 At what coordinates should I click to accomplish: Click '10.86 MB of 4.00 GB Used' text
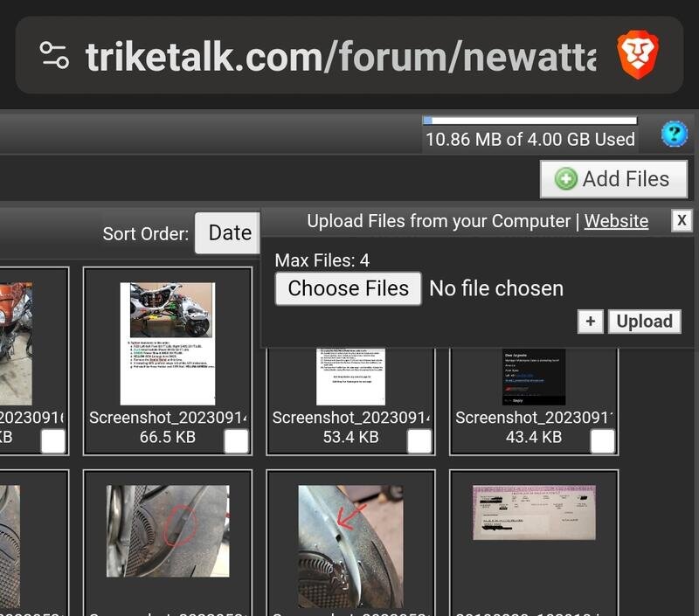pyautogui.click(x=530, y=140)
